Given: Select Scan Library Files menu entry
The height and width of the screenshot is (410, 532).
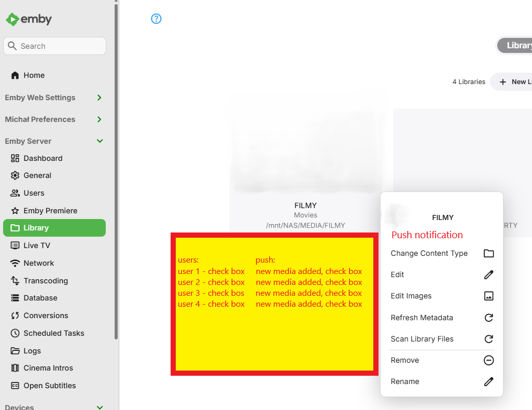Looking at the screenshot, I should click(442, 339).
